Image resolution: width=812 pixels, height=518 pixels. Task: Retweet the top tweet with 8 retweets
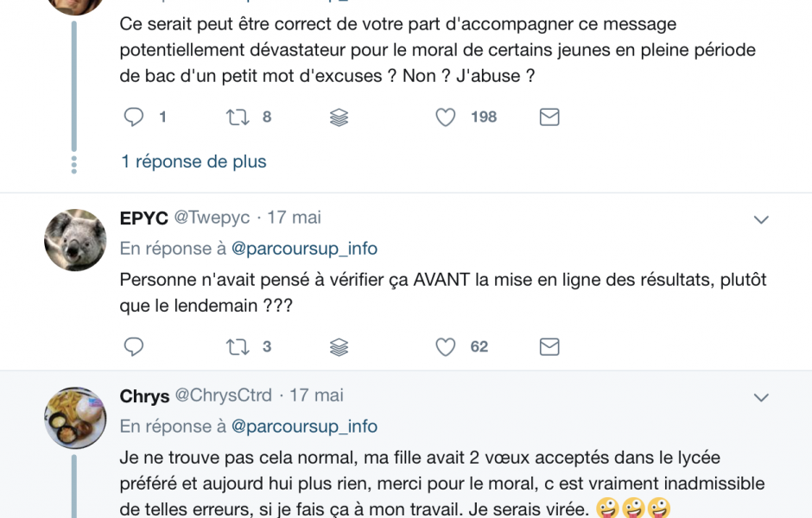coord(238,117)
